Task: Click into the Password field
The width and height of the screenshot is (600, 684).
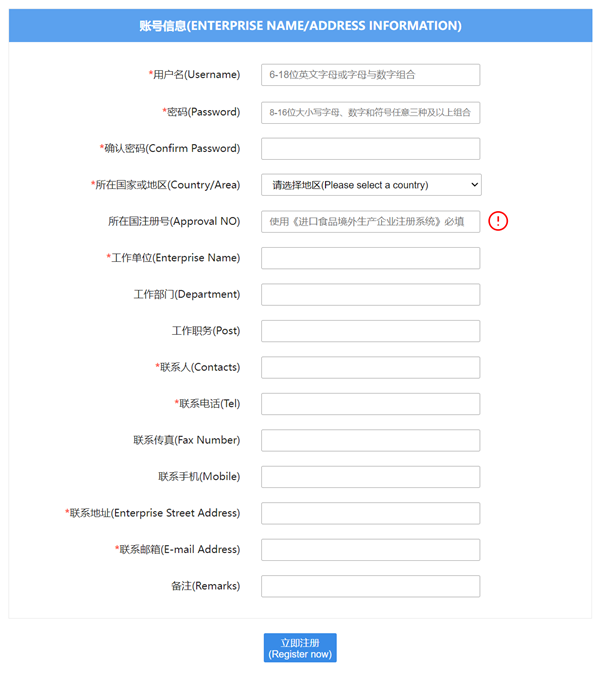Action: click(370, 112)
